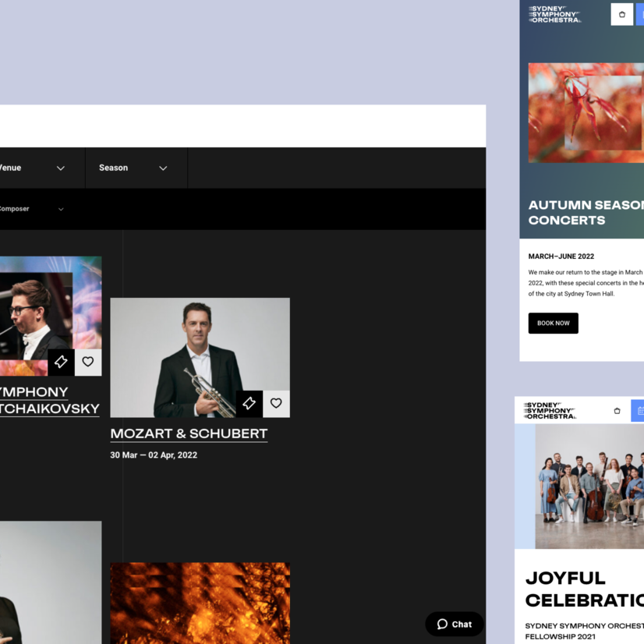Open the Composer filter dropdown
Viewport: 644px width, 644px height.
tap(31, 209)
